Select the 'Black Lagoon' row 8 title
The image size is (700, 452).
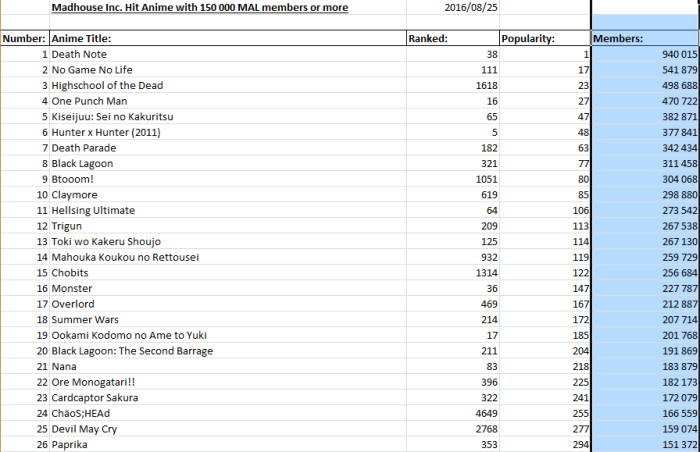(228, 163)
